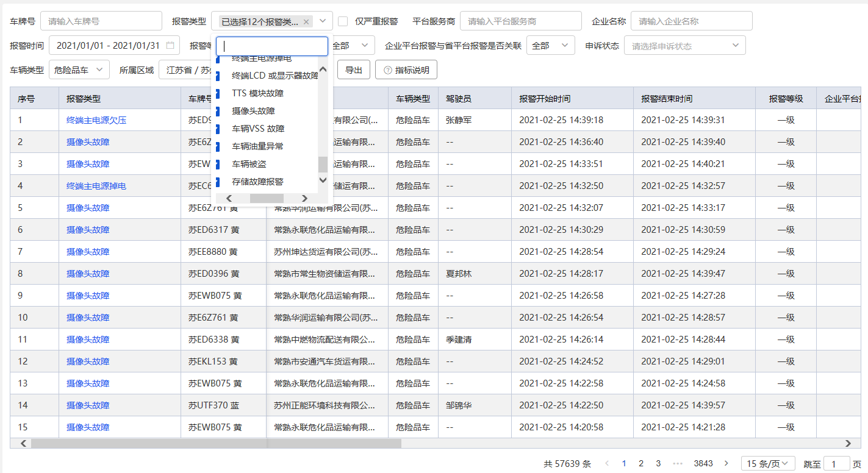Open the 申诉状态 dropdown
The image size is (868, 473).
pyautogui.click(x=684, y=46)
